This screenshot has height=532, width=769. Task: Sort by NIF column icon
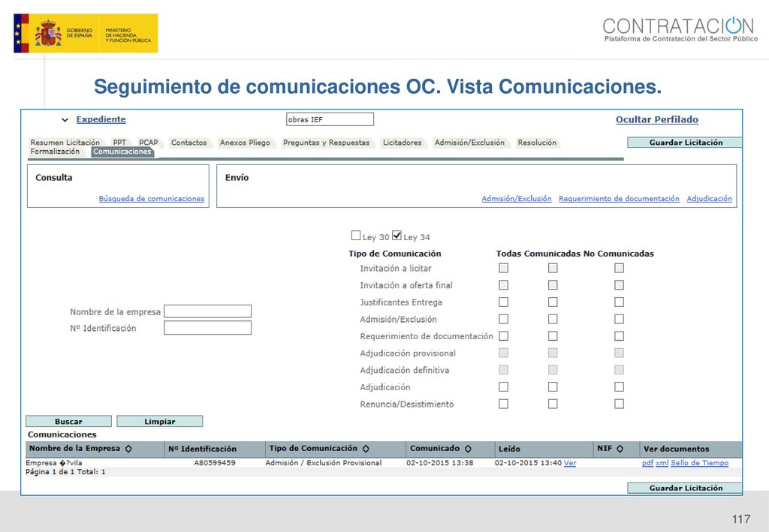pos(620,449)
